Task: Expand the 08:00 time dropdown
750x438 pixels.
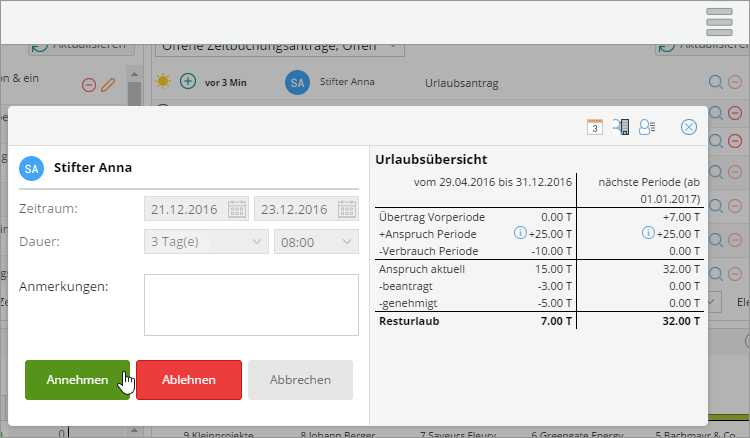Action: pos(346,242)
